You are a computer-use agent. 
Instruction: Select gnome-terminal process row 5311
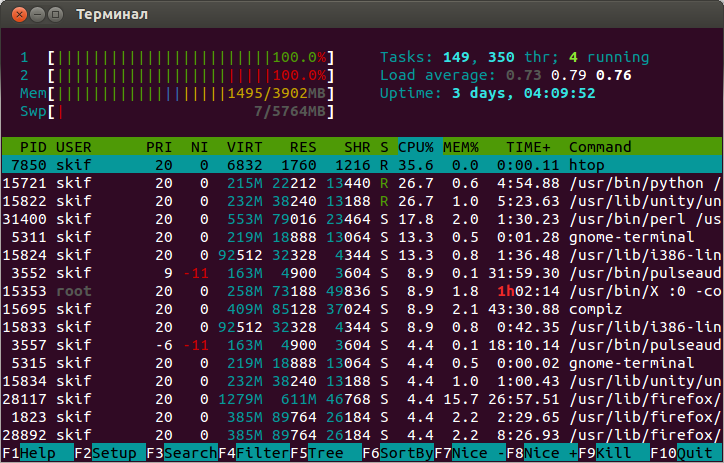click(362, 237)
